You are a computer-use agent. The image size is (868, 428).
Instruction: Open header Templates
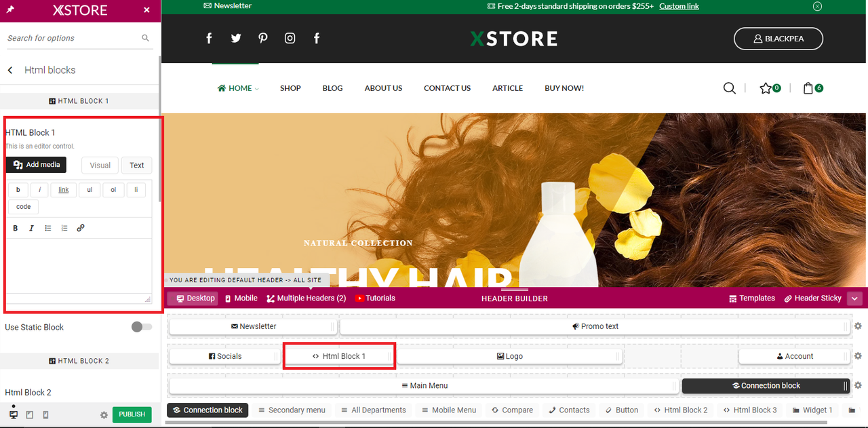751,298
